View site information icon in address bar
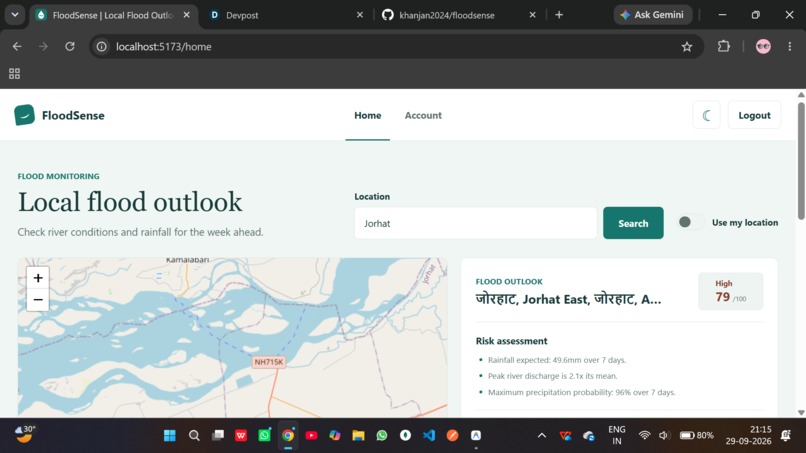 coord(102,47)
